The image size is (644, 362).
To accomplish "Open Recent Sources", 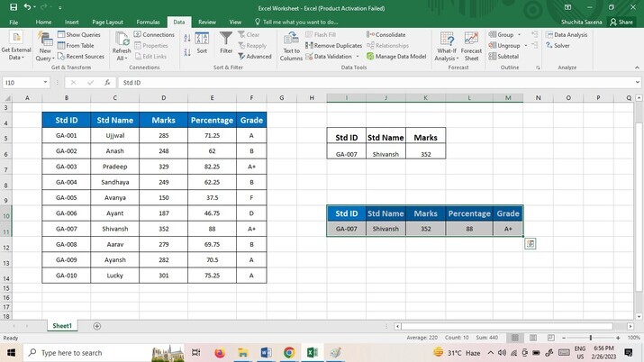I will (81, 56).
